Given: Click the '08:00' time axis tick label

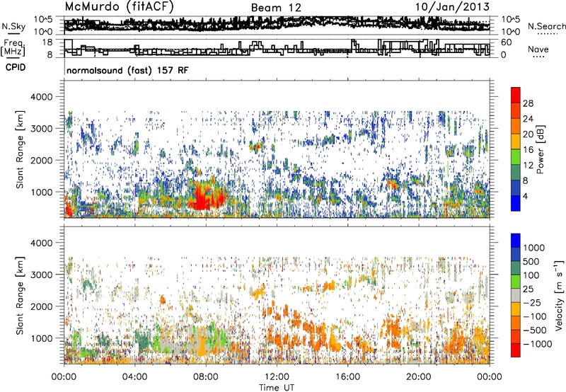Looking at the screenshot, I should coord(206,377).
